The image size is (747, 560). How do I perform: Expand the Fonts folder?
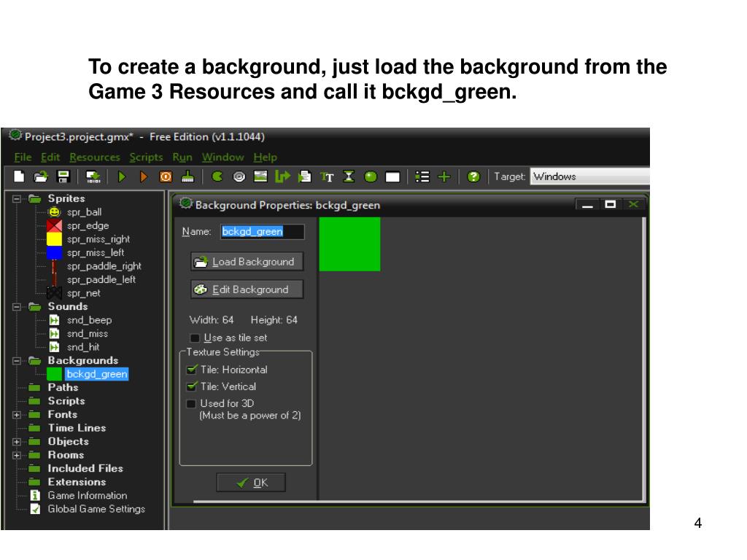[17, 415]
